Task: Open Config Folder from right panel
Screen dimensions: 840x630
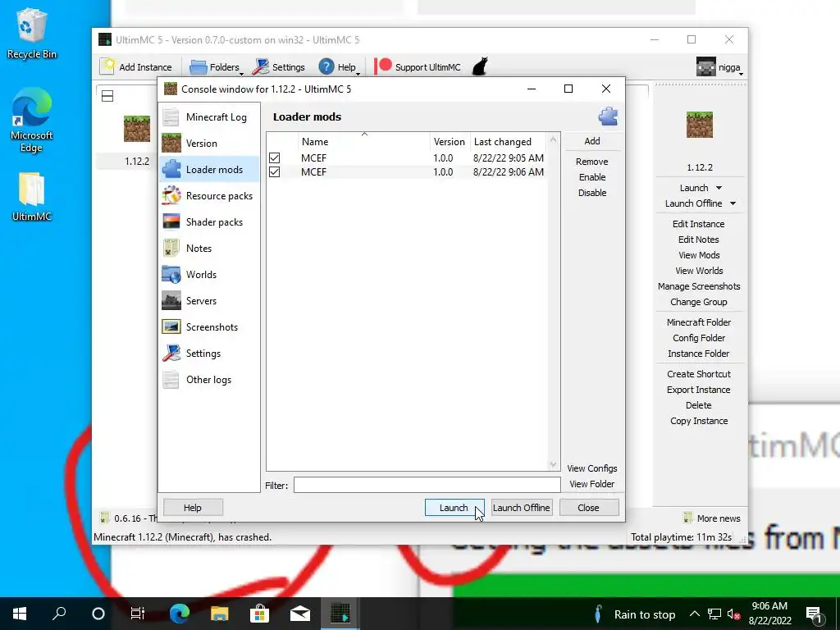Action: (x=699, y=337)
